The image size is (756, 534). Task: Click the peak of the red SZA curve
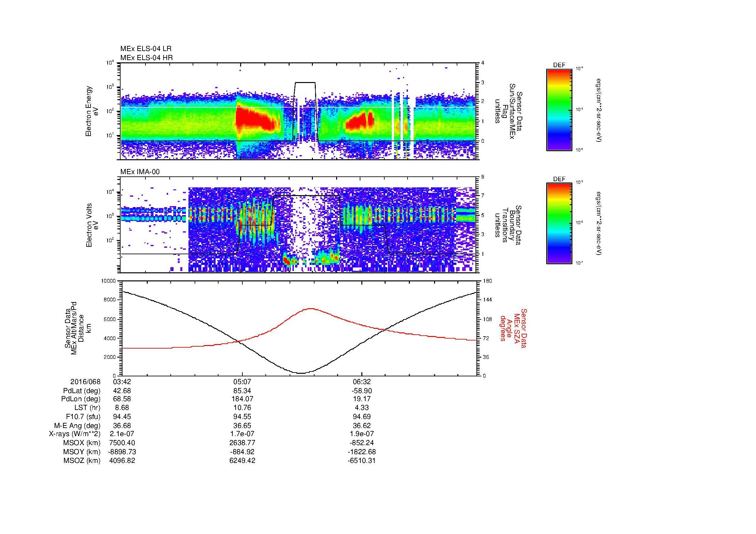[311, 308]
